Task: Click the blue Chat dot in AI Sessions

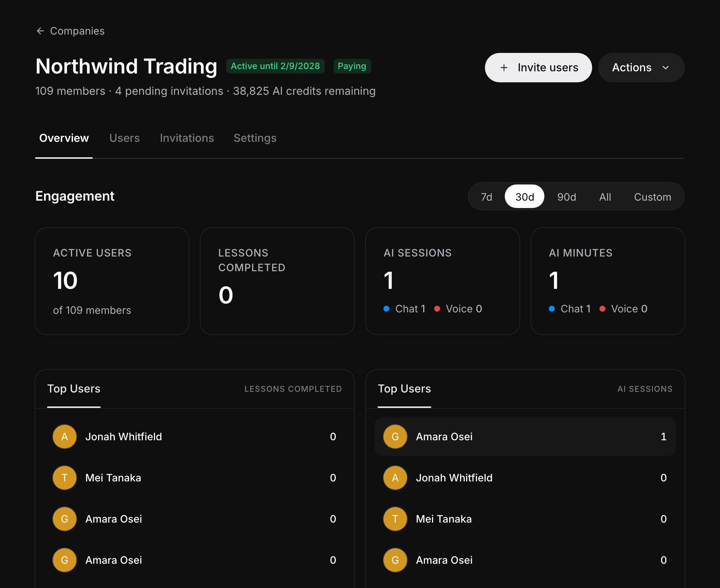Action: 386,309
